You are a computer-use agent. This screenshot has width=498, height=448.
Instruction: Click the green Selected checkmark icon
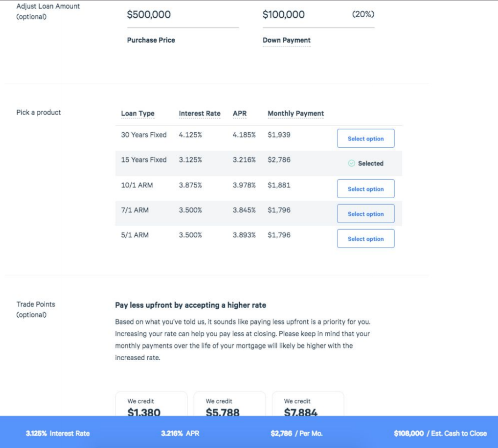[x=351, y=163]
